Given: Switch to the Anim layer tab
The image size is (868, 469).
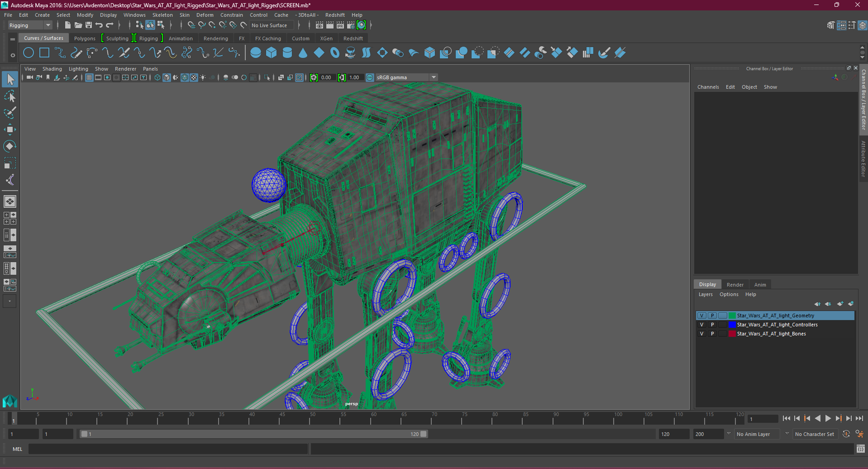Looking at the screenshot, I should 760,285.
